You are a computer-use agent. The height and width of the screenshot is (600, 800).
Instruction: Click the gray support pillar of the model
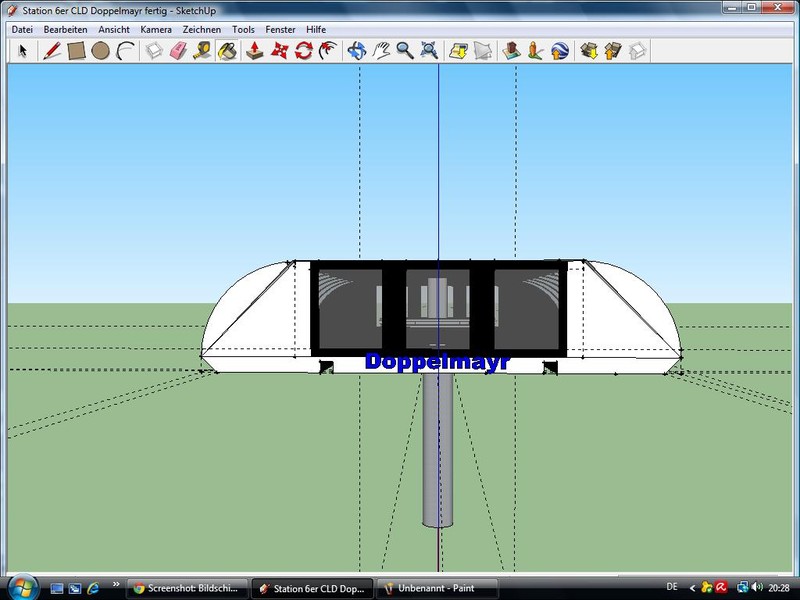pyautogui.click(x=438, y=450)
